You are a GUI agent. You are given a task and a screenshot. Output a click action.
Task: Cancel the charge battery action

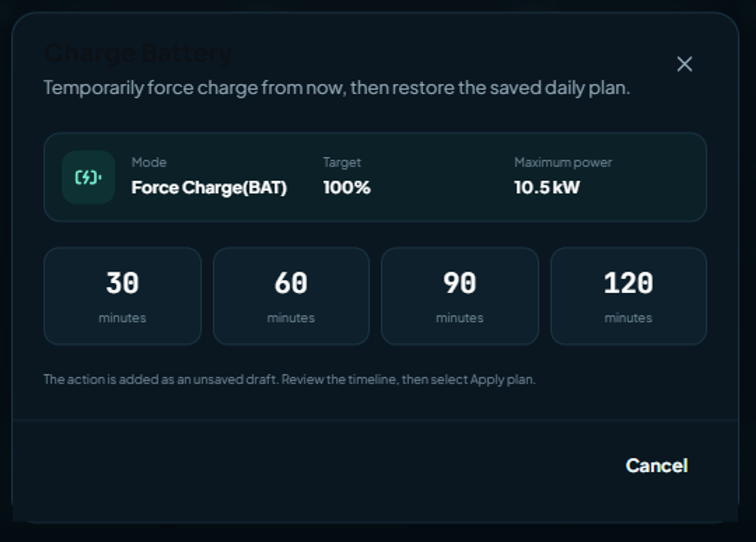point(656,465)
